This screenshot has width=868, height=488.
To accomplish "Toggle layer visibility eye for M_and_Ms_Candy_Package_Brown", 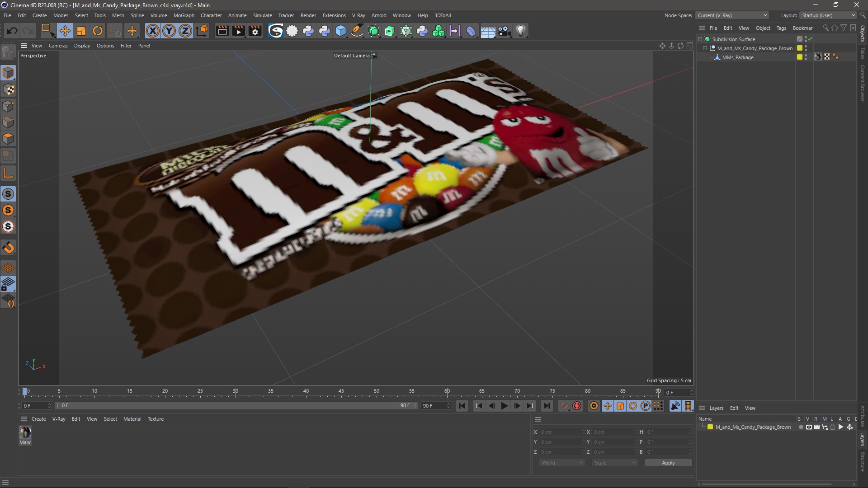I will (x=809, y=427).
